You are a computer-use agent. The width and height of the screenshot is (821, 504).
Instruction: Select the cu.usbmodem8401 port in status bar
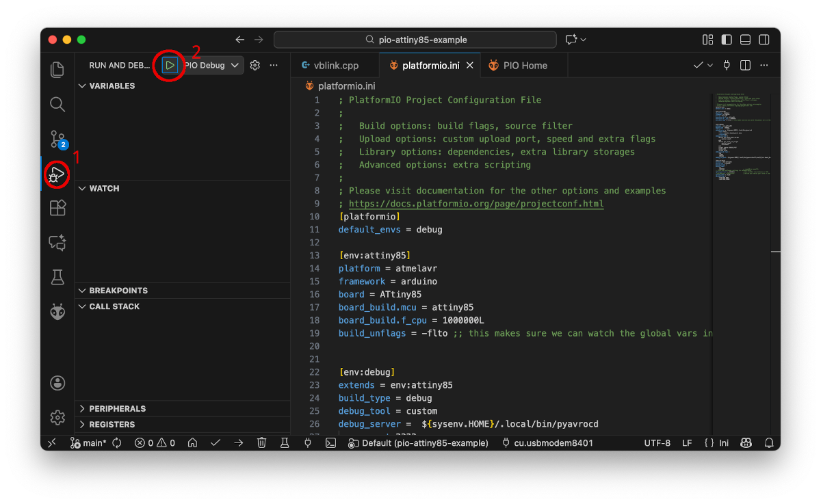point(547,443)
